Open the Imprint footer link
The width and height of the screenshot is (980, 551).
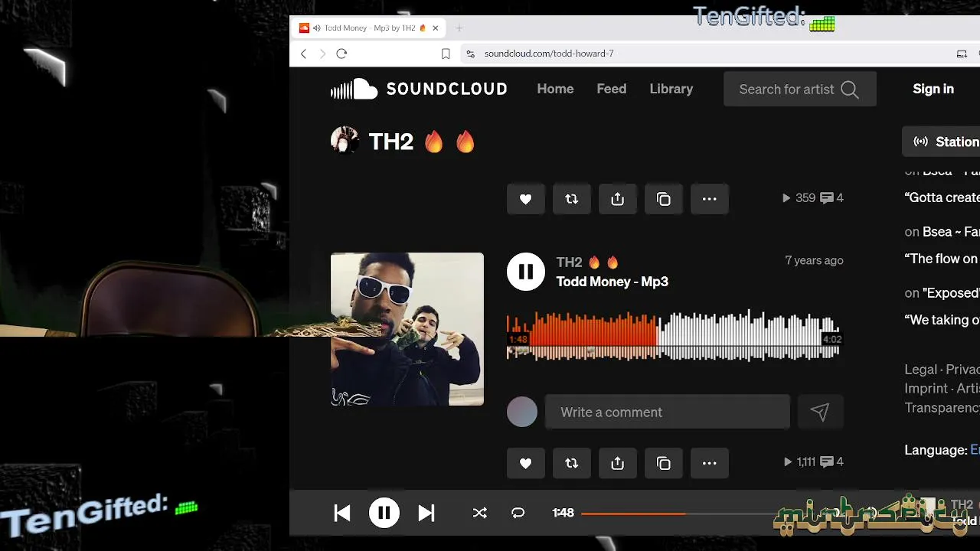pos(926,389)
